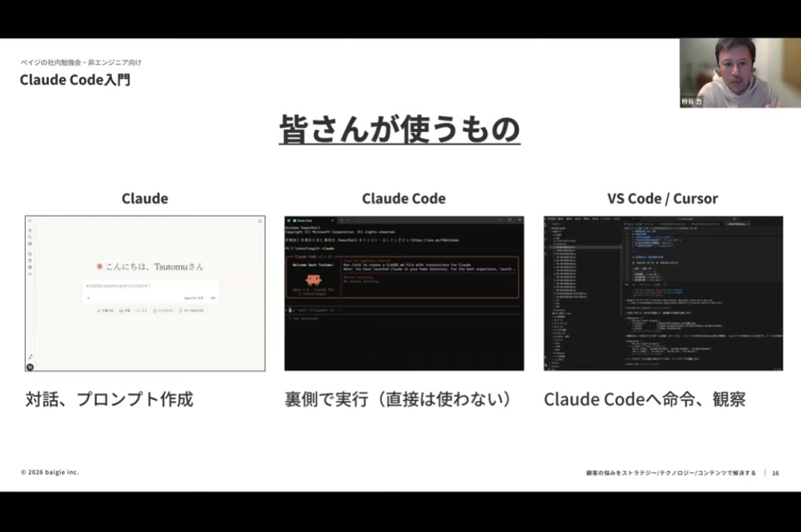Viewport: 801px width, 532px height.
Task: Click the Claude logo beside the greeting
Action: click(x=100, y=267)
